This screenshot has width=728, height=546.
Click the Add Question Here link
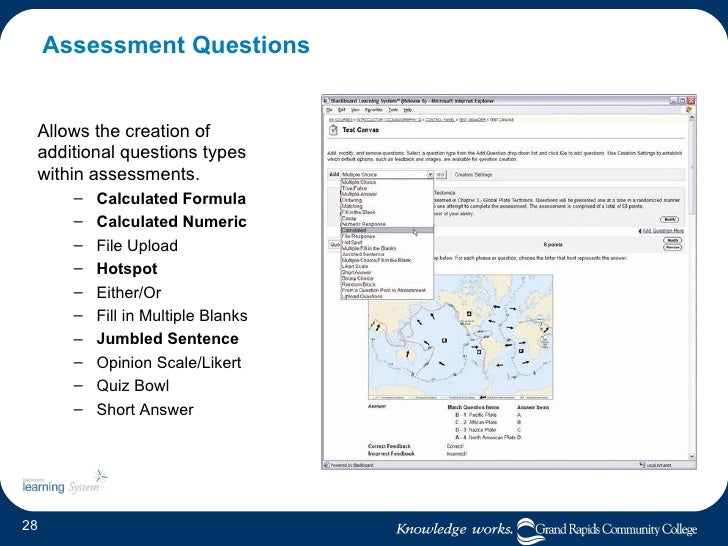pyautogui.click(x=663, y=231)
